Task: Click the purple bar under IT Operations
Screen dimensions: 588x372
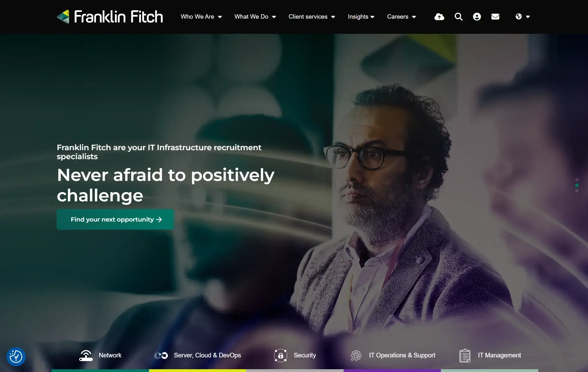Action: [392, 370]
